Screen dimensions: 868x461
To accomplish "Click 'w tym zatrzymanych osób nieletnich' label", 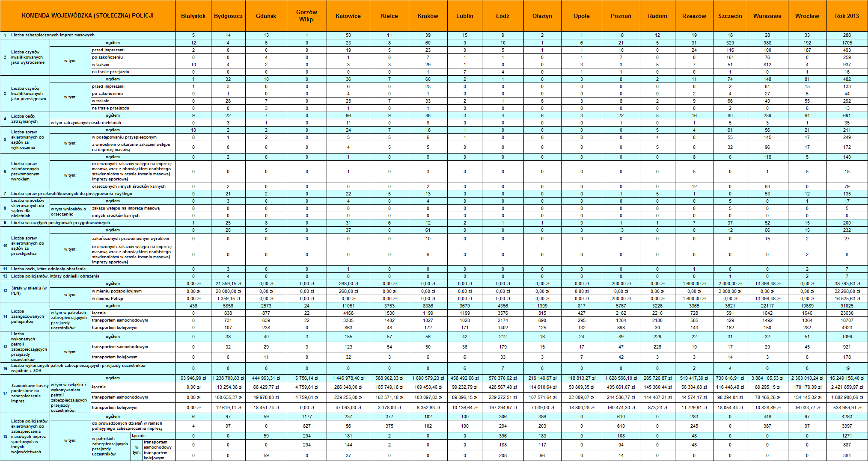I will click(113, 123).
